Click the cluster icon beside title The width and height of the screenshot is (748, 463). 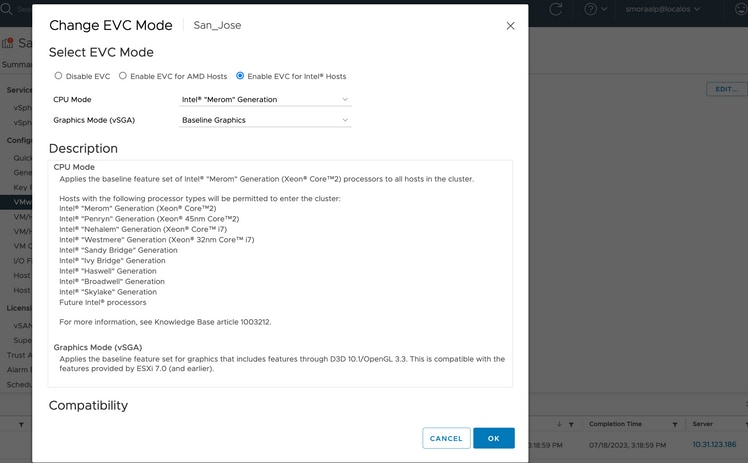coord(8,43)
